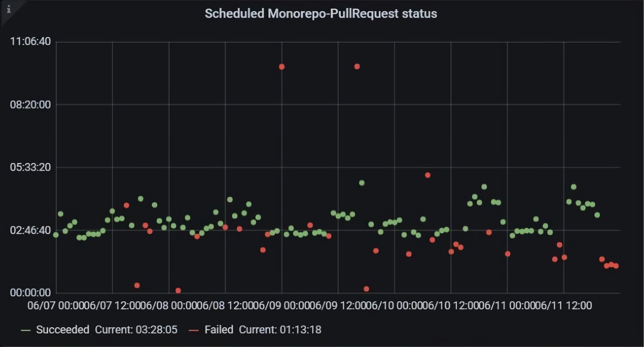
Task: Click the '06/07 00:00' x-axis label
Action: tap(56, 306)
